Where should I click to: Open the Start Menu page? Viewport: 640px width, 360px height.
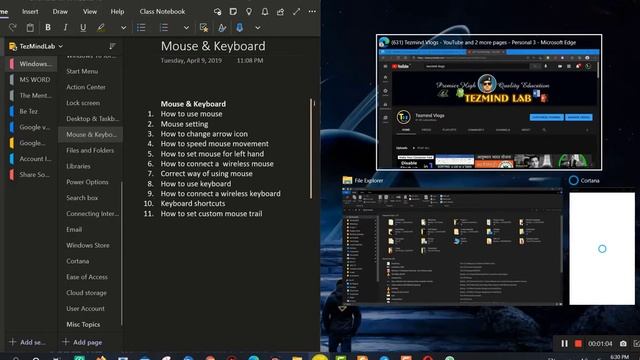(x=90, y=71)
